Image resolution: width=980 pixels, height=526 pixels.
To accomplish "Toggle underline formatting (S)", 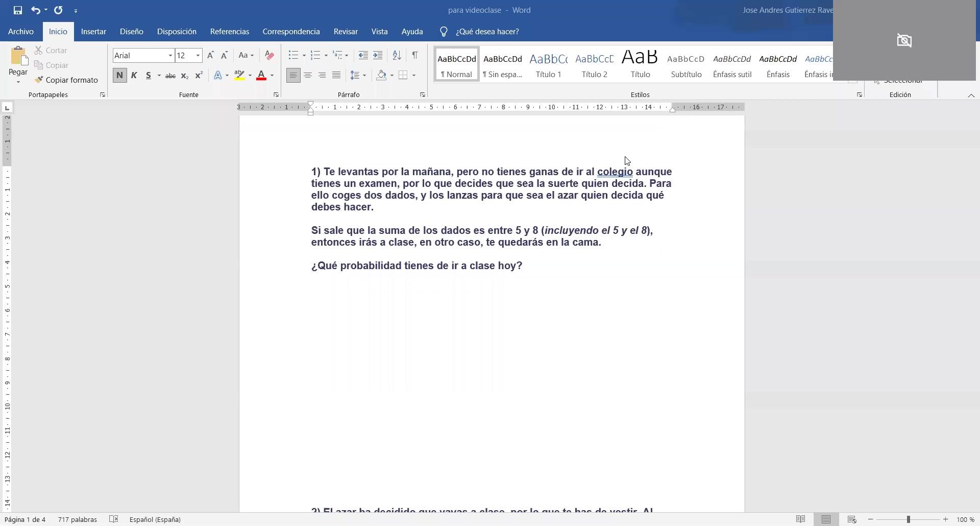I will [149, 76].
